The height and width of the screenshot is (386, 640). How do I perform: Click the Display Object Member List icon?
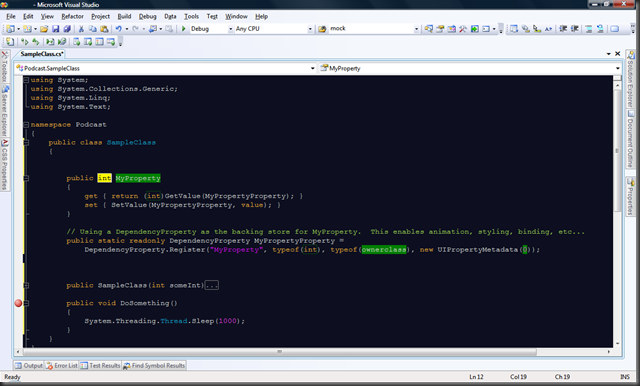514,29
